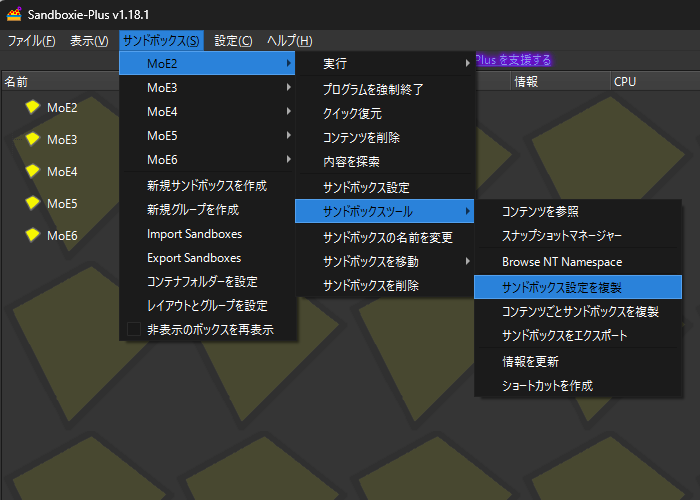The width and height of the screenshot is (700, 500).
Task: Choose レイアウトとグループを設定
Action: click(207, 306)
